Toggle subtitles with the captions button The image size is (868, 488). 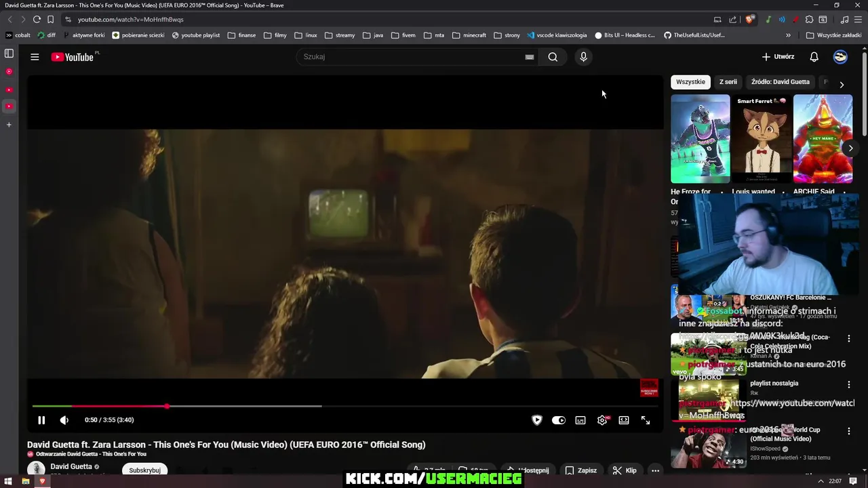580,420
